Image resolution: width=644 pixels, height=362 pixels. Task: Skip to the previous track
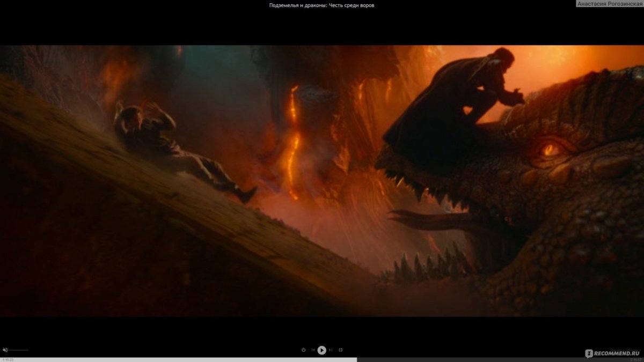click(313, 350)
